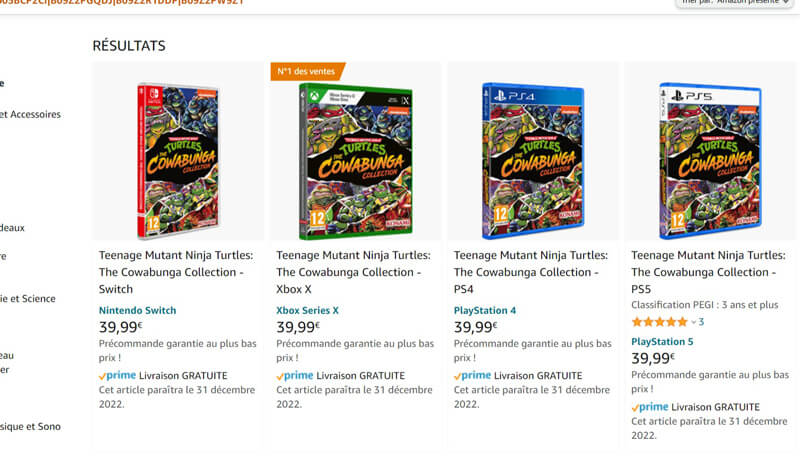
Task: Open the Cowabunga Collection - PS4 title
Action: tap(530, 272)
